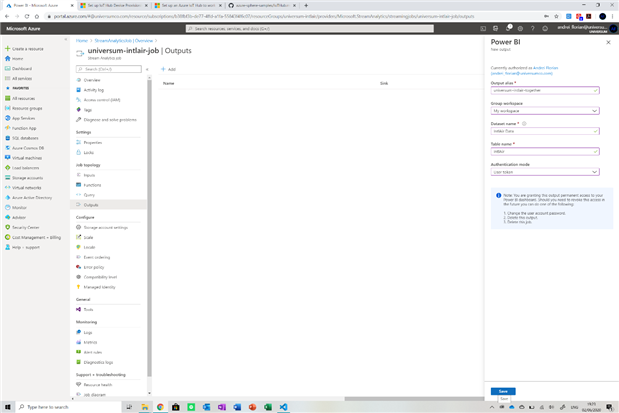619x413 pixels.
Task: Open the Authentication mode dropdown
Action: click(545, 172)
